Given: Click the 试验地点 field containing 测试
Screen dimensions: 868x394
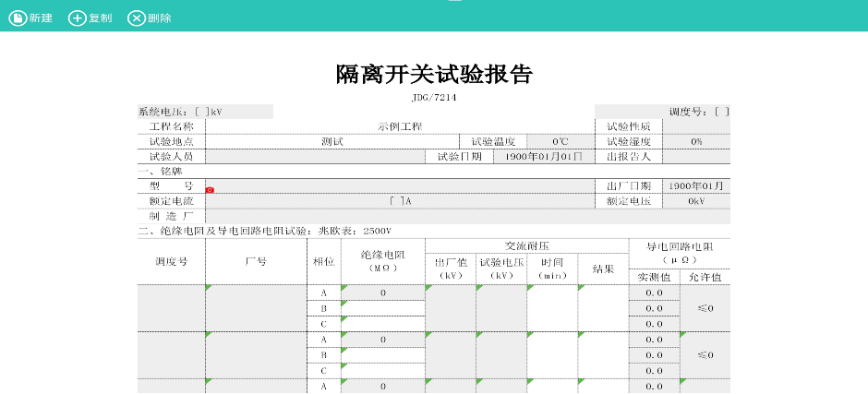Looking at the screenshot, I should click(332, 141).
